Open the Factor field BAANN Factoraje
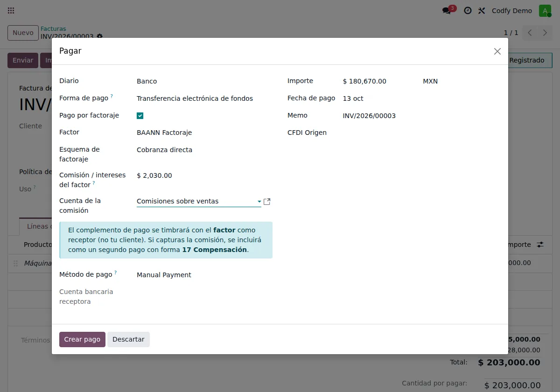Image resolution: width=560 pixels, height=392 pixels. [204, 133]
